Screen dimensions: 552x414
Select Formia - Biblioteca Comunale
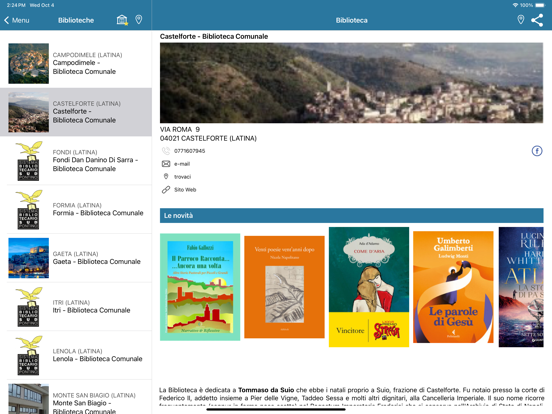76,209
